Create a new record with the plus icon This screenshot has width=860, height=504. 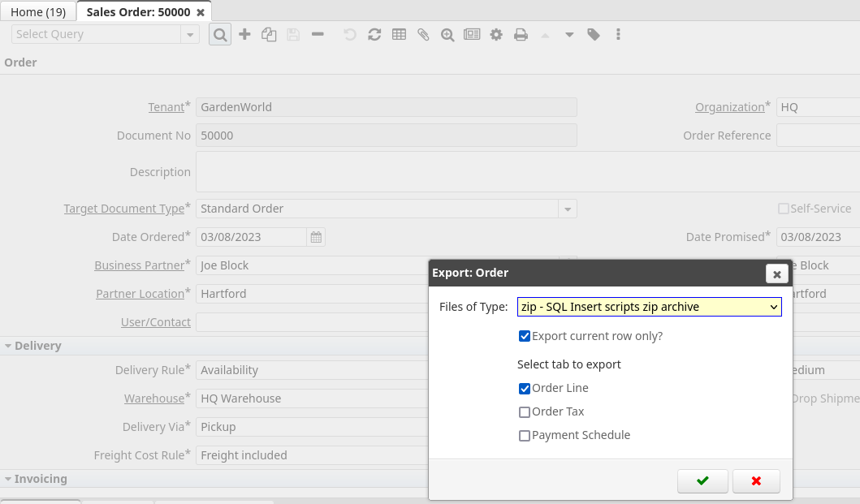click(244, 34)
